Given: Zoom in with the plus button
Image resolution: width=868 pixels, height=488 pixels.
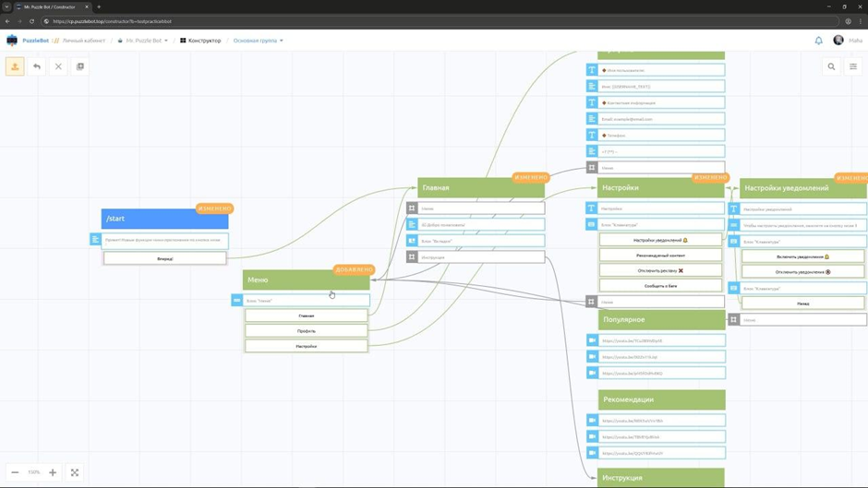Looking at the screenshot, I should [53, 472].
